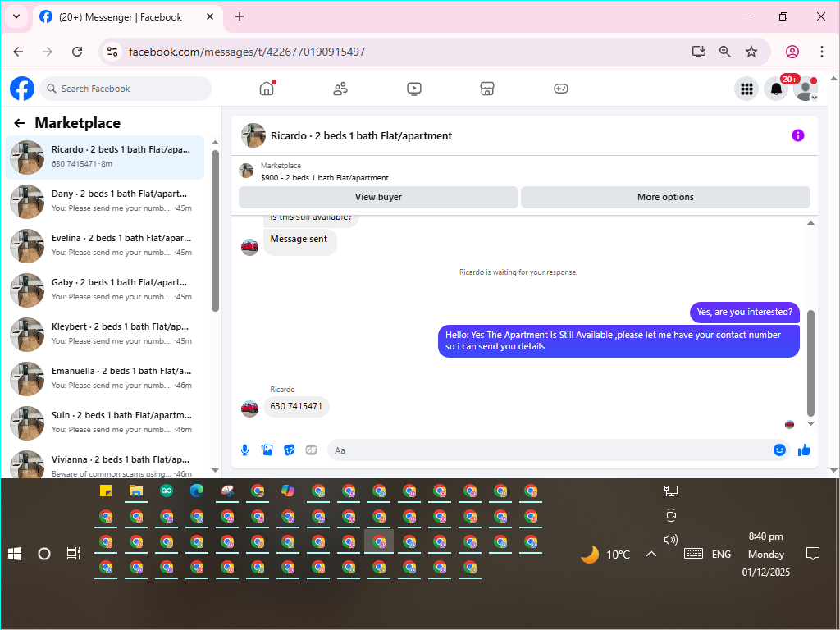This screenshot has width=840, height=630.
Task: Open the Marketplace storefront icon
Action: pyautogui.click(x=487, y=89)
